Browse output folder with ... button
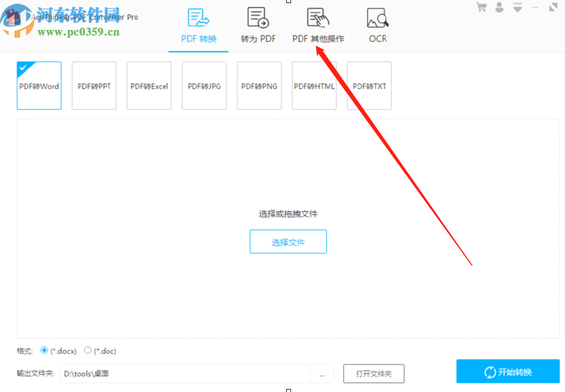Image resolution: width=565 pixels, height=392 pixels. [322, 374]
